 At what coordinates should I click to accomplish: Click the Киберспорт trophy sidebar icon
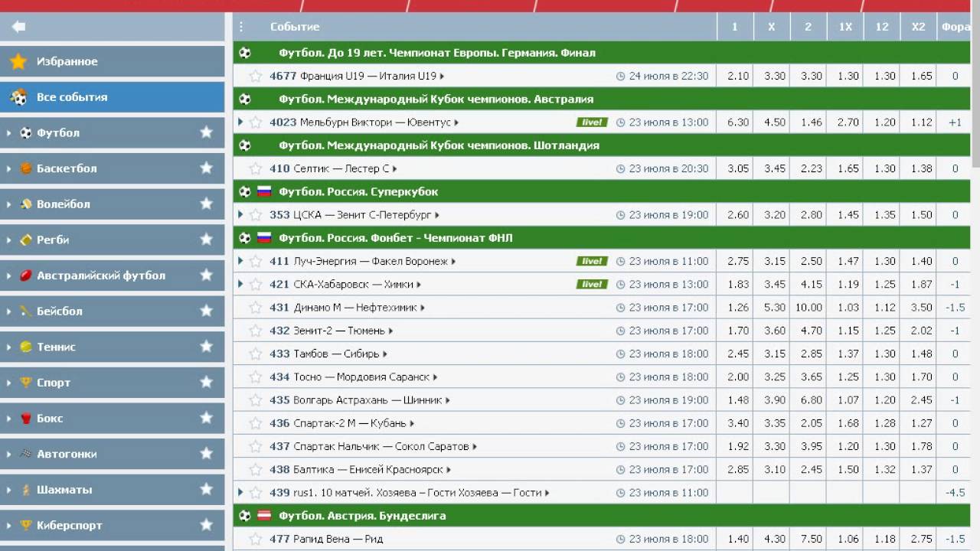(26, 526)
